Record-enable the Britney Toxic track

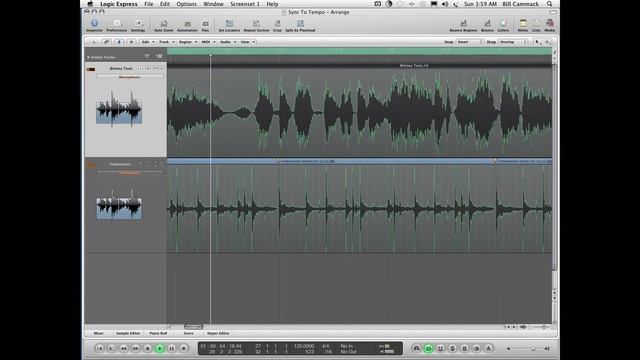coord(148,68)
